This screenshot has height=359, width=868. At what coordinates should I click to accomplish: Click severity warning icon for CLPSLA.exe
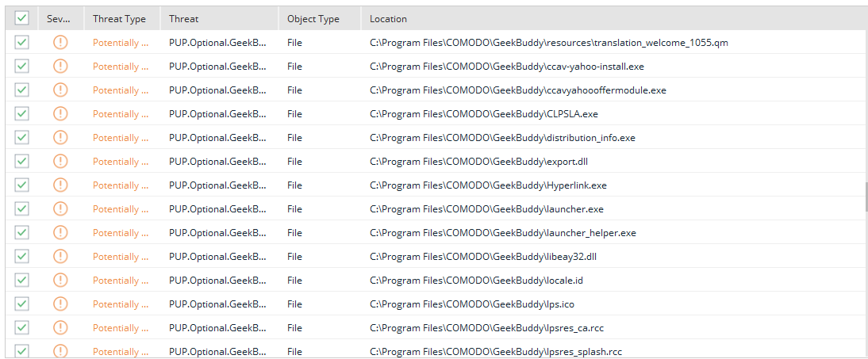[60, 113]
